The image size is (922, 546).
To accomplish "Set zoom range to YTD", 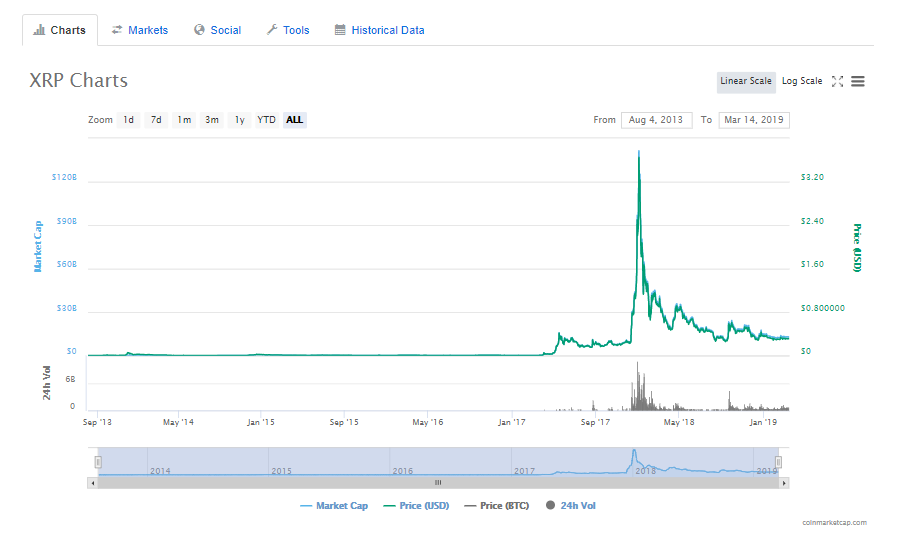I will (x=266, y=120).
